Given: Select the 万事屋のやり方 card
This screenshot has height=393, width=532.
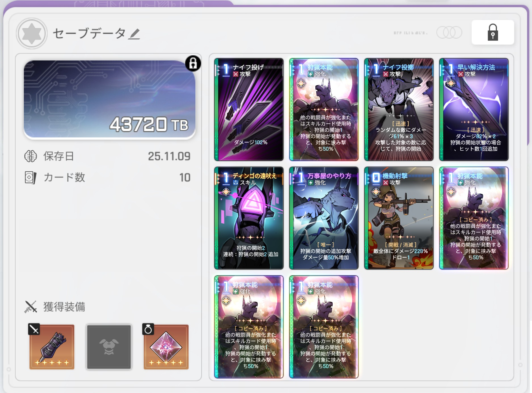Looking at the screenshot, I should [x=324, y=218].
